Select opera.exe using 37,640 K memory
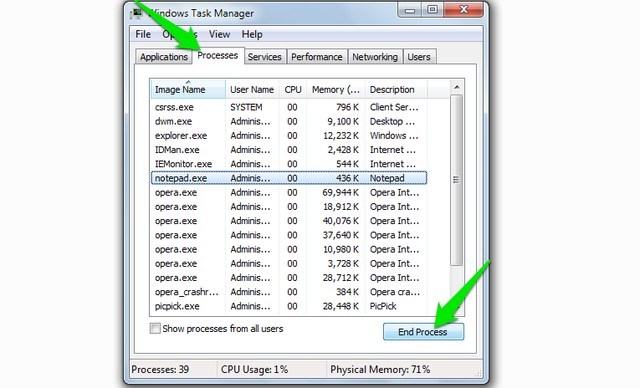 pyautogui.click(x=289, y=235)
